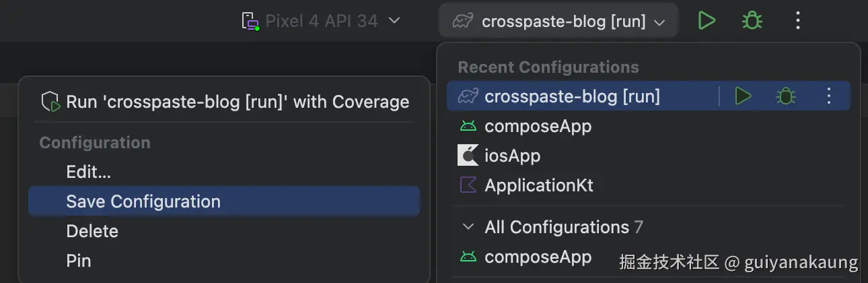This screenshot has width=868, height=283.
Task: Click the Debug bug icon in top toolbar
Action: pos(752,21)
